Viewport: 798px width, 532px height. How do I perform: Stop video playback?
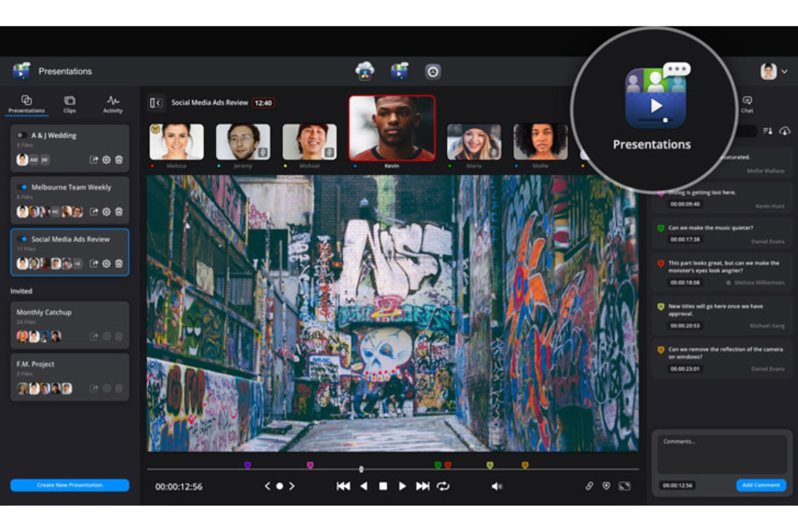pyautogui.click(x=383, y=486)
